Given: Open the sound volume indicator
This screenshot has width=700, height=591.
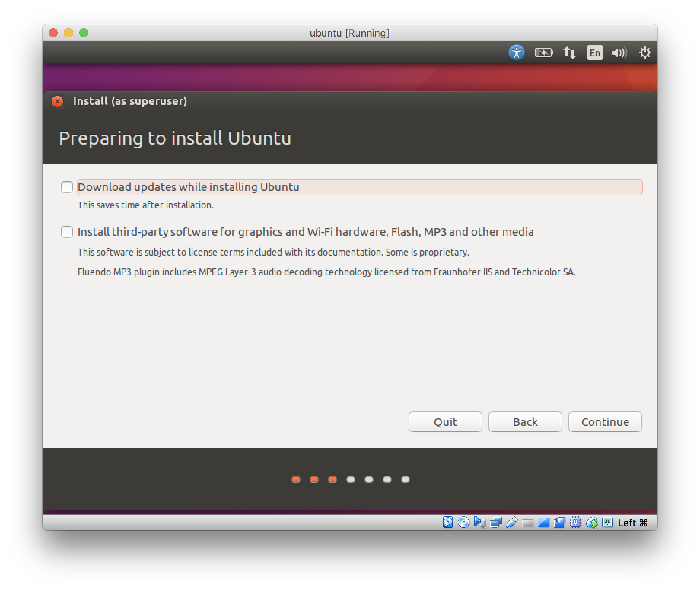Looking at the screenshot, I should pos(619,52).
